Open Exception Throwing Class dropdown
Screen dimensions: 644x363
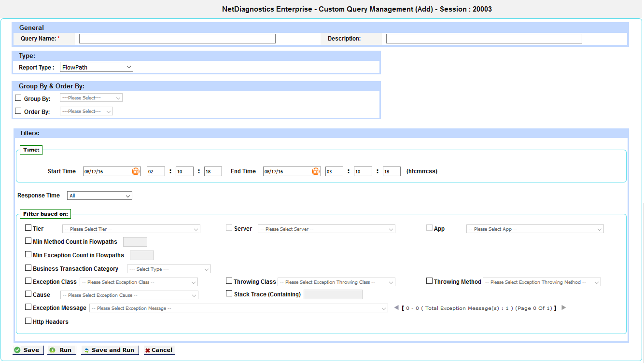coord(336,282)
